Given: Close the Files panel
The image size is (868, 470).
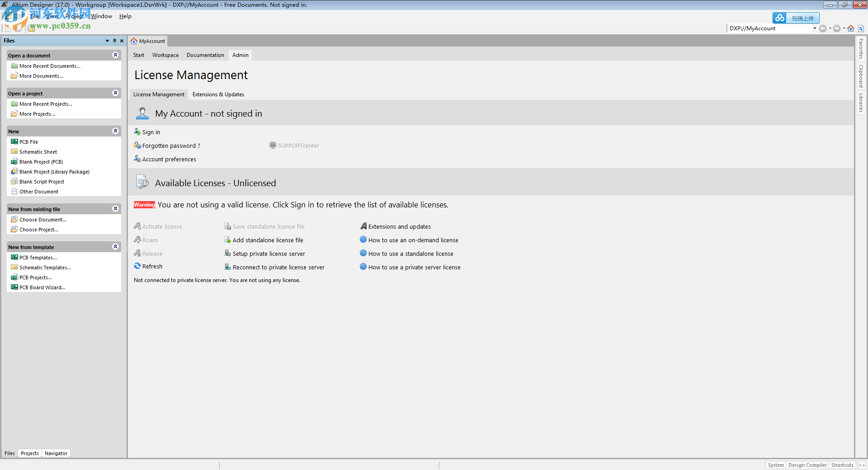Looking at the screenshot, I should (x=122, y=41).
